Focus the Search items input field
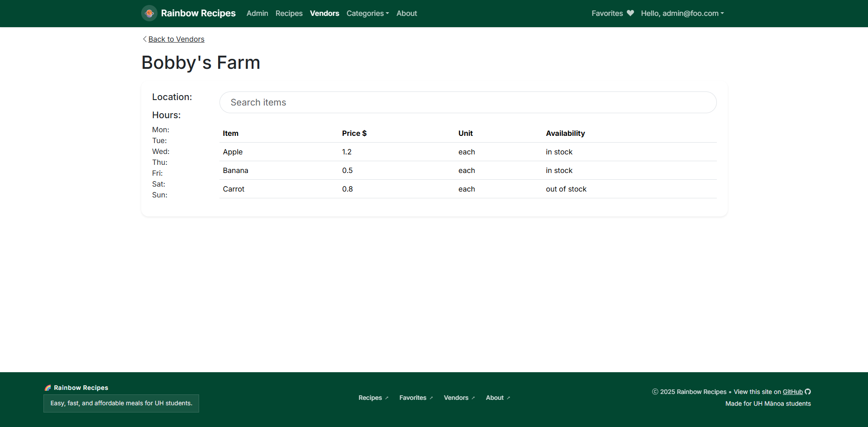 pos(467,102)
